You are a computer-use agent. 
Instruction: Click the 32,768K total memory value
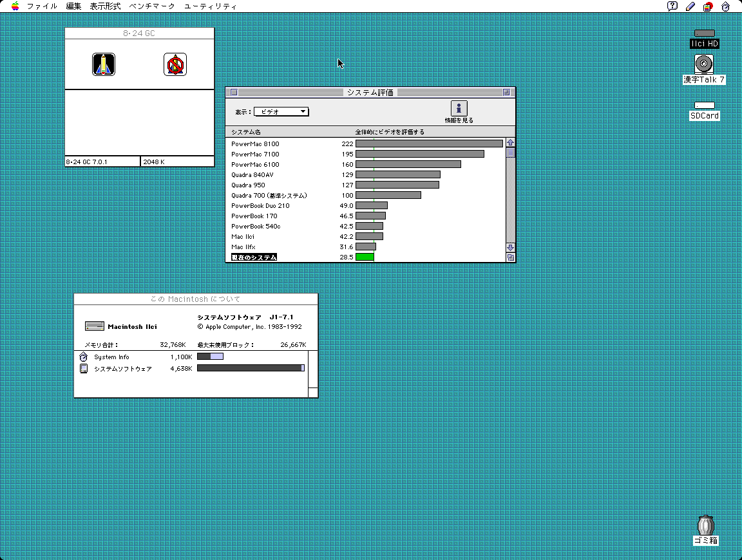[x=173, y=345]
